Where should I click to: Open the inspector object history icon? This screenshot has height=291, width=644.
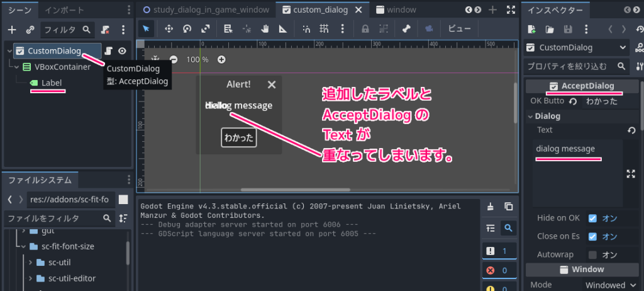[640, 29]
